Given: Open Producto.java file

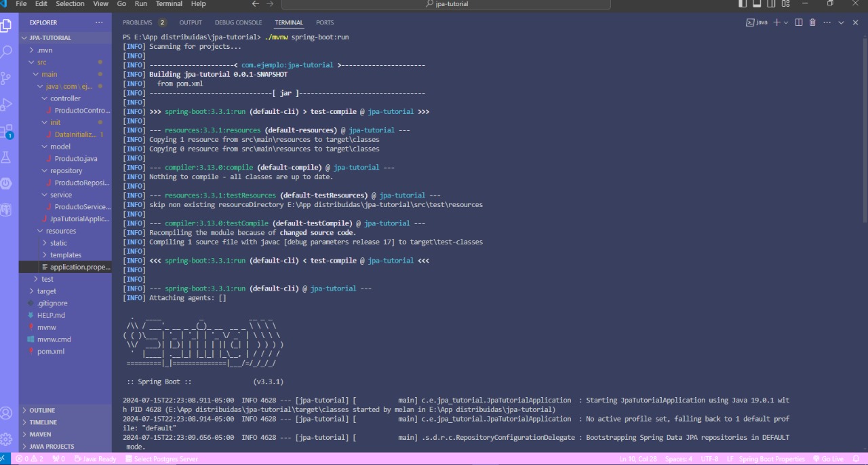Looking at the screenshot, I should pos(65,159).
